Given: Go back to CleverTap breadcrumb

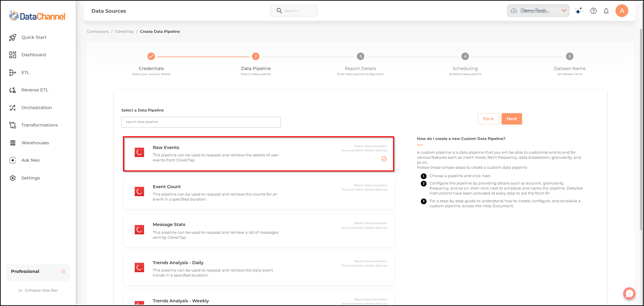Looking at the screenshot, I should 124,31.
